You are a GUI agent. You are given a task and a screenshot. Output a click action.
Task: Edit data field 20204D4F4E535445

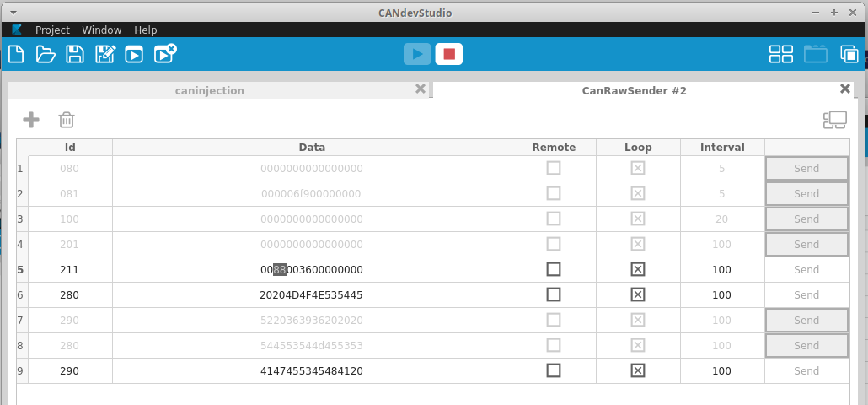312,295
